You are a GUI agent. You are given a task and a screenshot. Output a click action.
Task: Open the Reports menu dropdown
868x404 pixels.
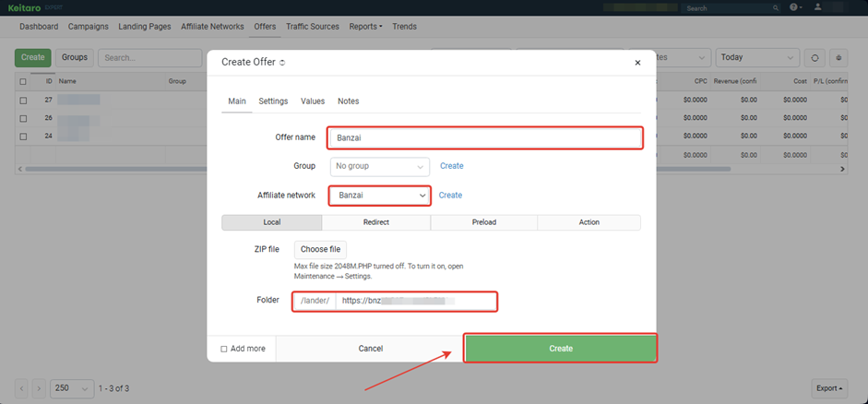[365, 27]
